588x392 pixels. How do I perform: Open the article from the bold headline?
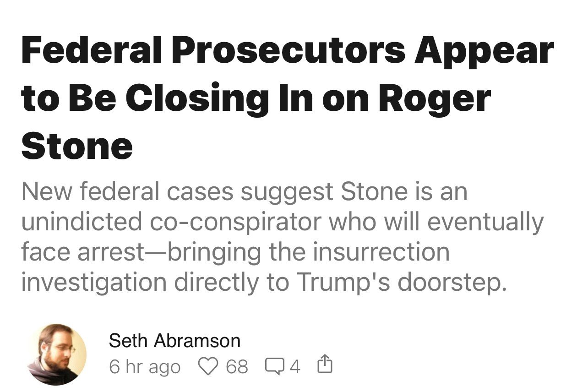tap(287, 98)
